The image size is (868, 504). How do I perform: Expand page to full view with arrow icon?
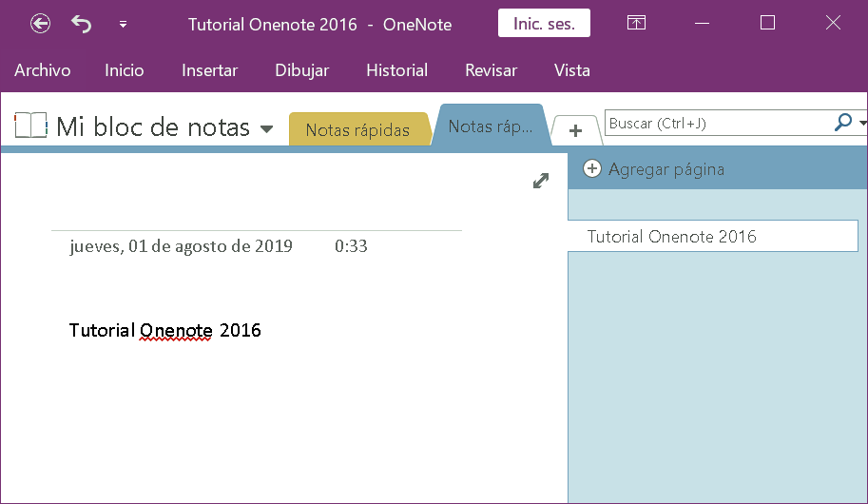(541, 181)
